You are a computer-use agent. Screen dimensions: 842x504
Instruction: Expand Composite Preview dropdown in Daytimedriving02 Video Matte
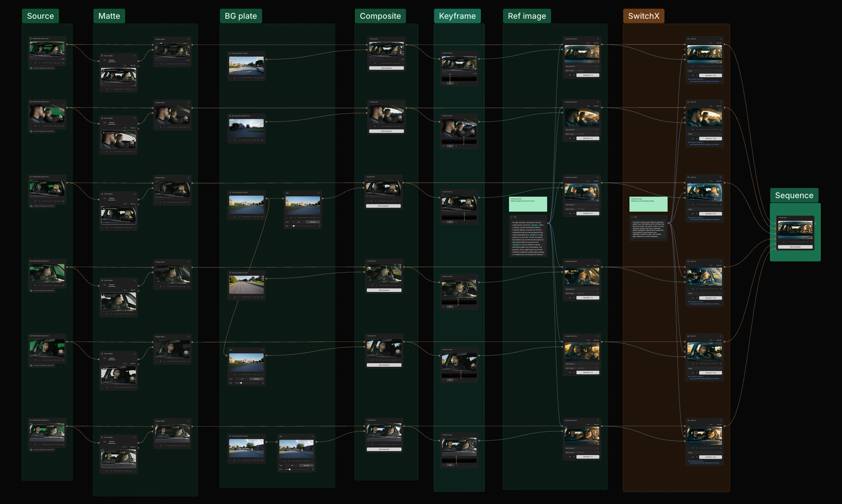pyautogui.click(x=112, y=133)
